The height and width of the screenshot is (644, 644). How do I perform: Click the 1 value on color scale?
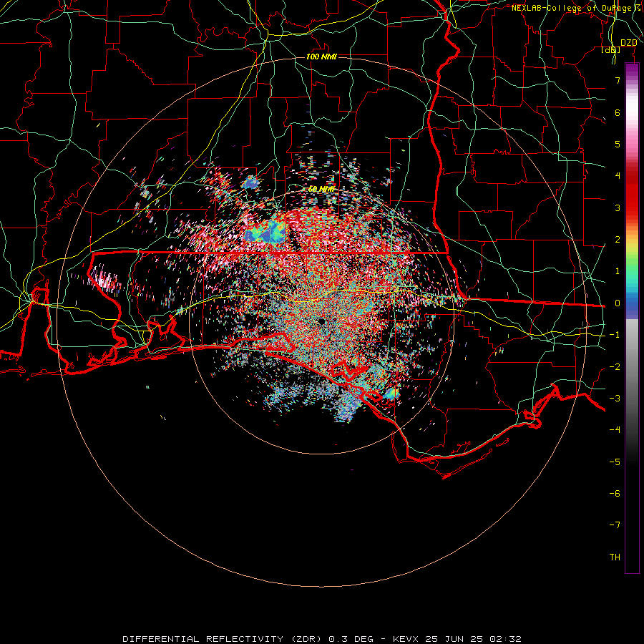(618, 271)
